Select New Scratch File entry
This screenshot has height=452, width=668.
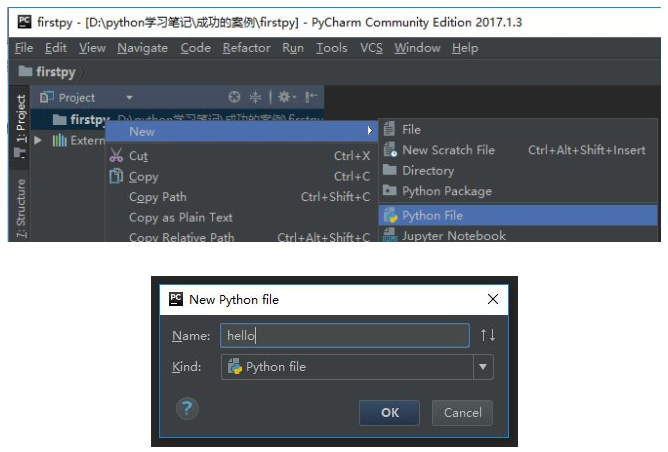tap(518, 150)
